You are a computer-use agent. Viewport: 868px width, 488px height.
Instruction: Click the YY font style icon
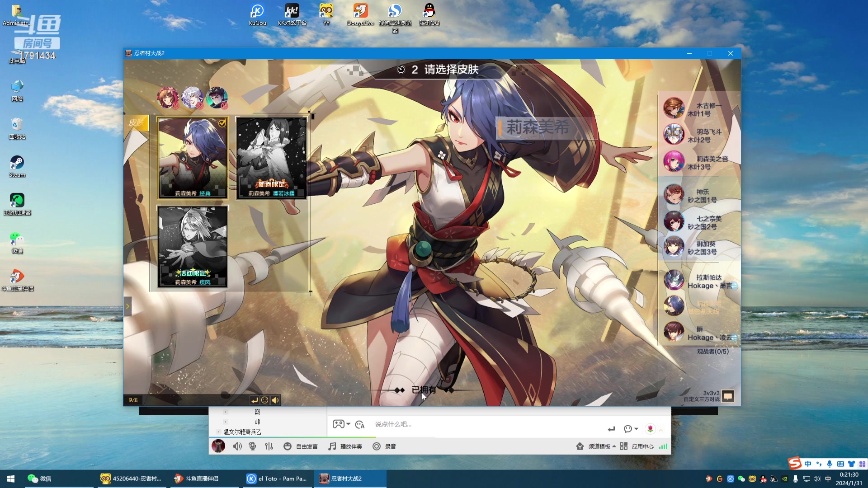pos(360,424)
